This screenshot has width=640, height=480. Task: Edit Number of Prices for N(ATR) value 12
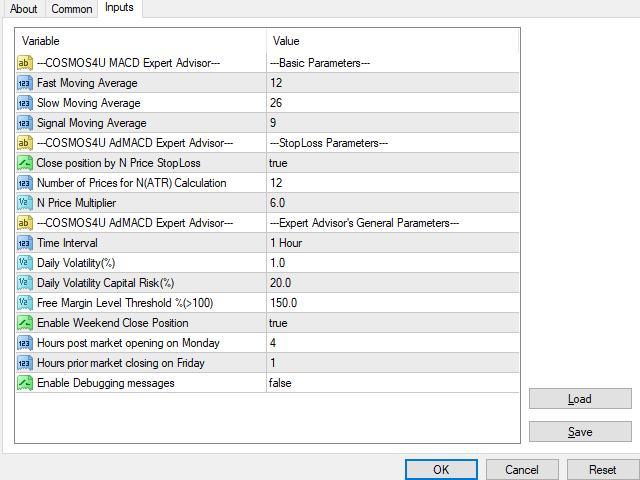tap(393, 183)
